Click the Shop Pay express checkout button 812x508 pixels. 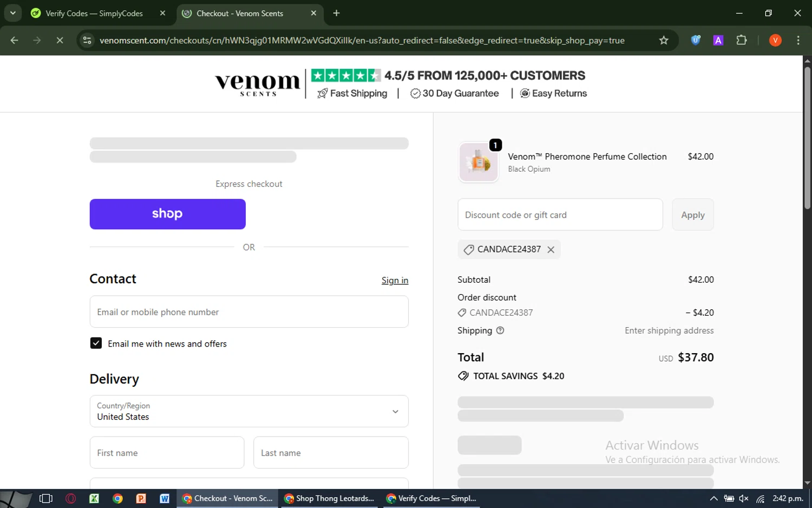167,214
